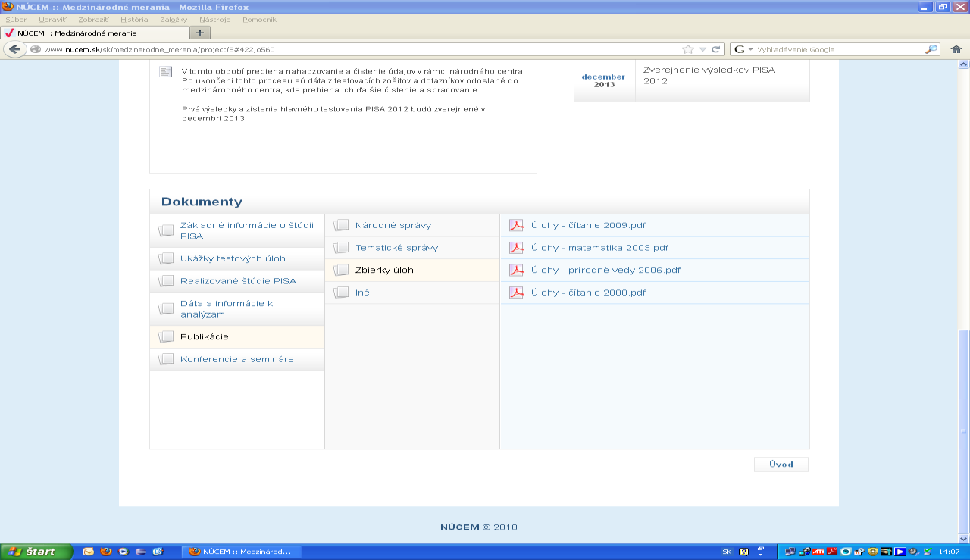Open the Záložky menu
Viewport: 970px width, 560px height.
pos(174,19)
